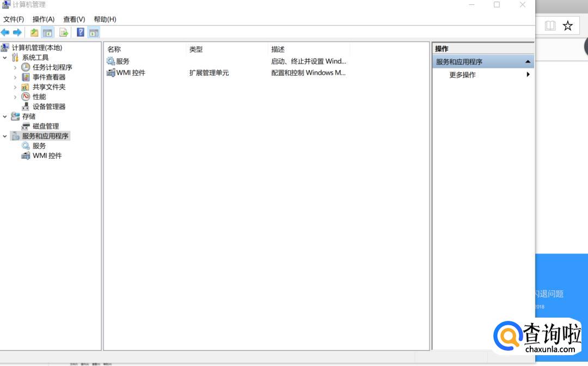Select 设备管理器 in the tree

(x=49, y=107)
